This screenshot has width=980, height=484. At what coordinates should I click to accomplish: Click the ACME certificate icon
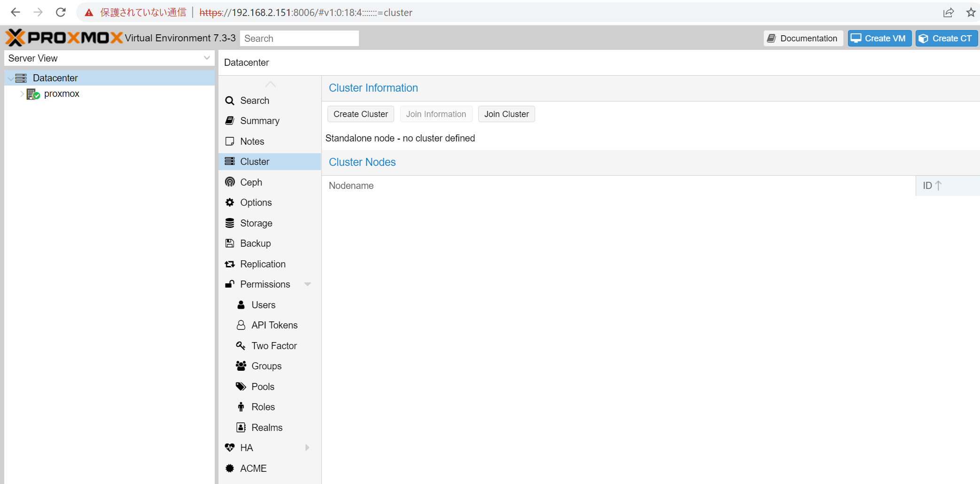[x=230, y=468]
